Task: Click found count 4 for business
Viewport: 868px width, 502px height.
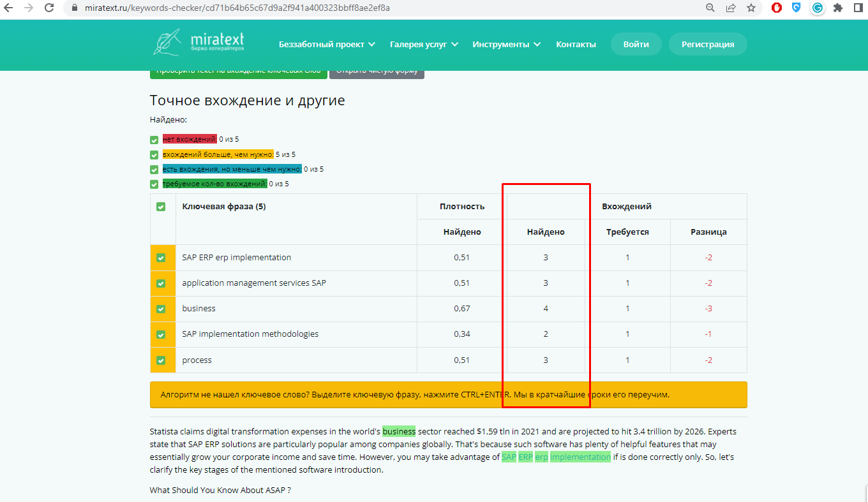Action: pyautogui.click(x=546, y=309)
